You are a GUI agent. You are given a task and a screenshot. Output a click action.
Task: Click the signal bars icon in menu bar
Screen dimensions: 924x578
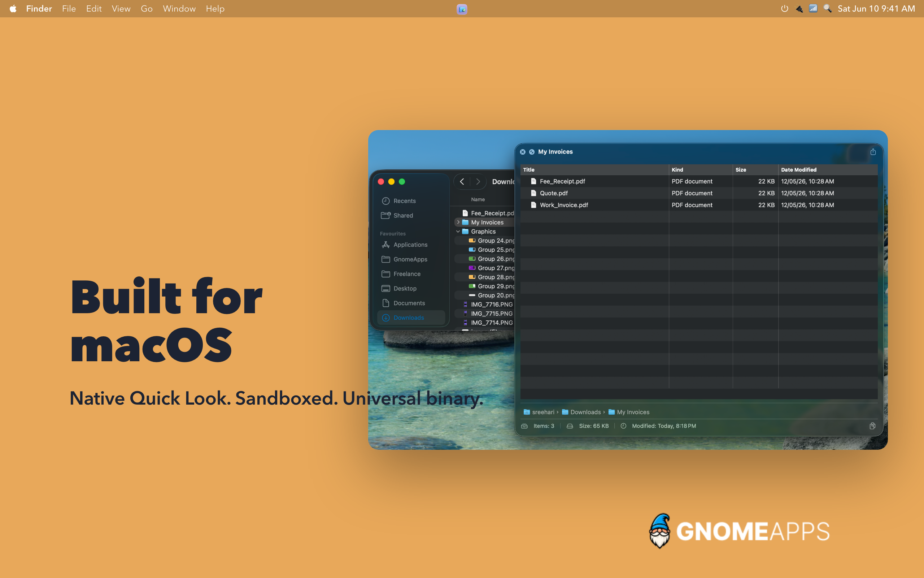pyautogui.click(x=813, y=8)
